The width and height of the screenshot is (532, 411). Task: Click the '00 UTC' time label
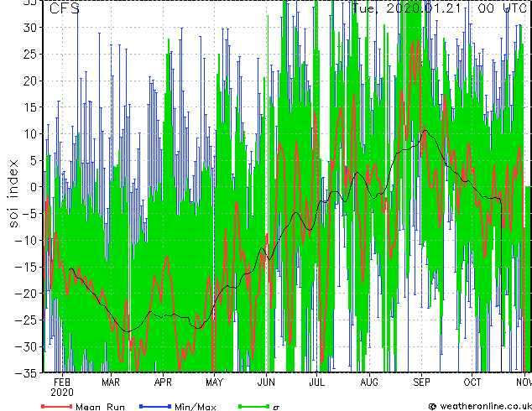[502, 8]
